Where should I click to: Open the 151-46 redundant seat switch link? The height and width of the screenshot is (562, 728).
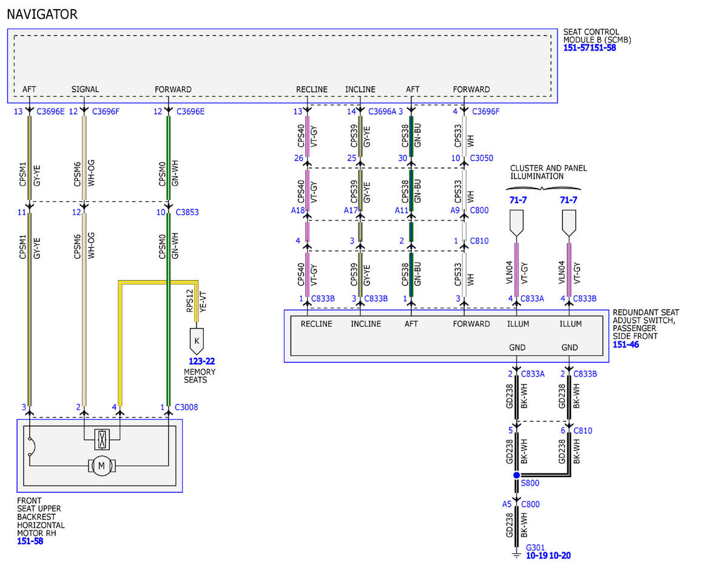[625, 344]
